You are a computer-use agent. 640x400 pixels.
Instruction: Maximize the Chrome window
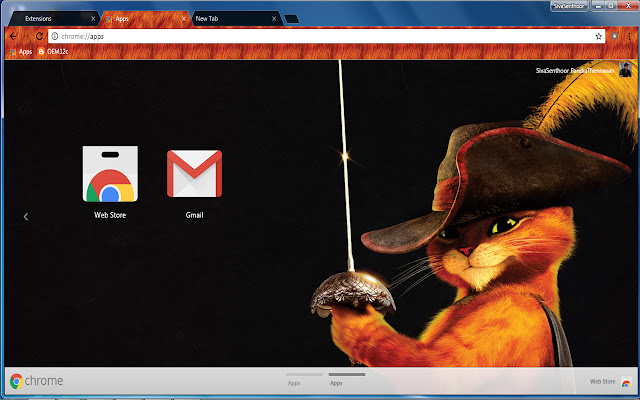coord(611,6)
